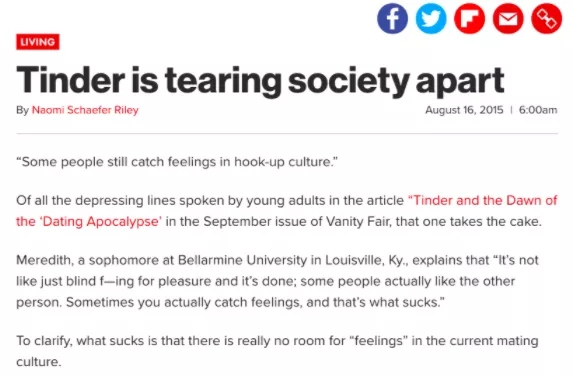Image resolution: width=573 pixels, height=375 pixels.
Task: Click the "By" byline label
Action: [22, 110]
